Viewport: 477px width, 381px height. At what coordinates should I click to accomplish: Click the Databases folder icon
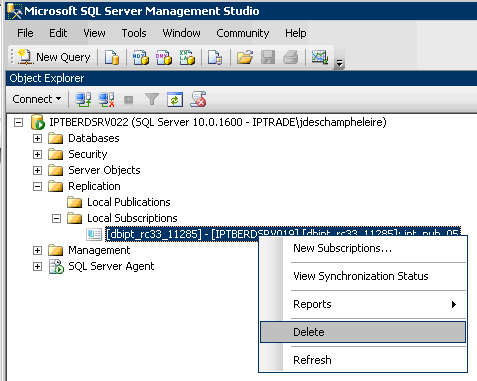pyautogui.click(x=55, y=138)
